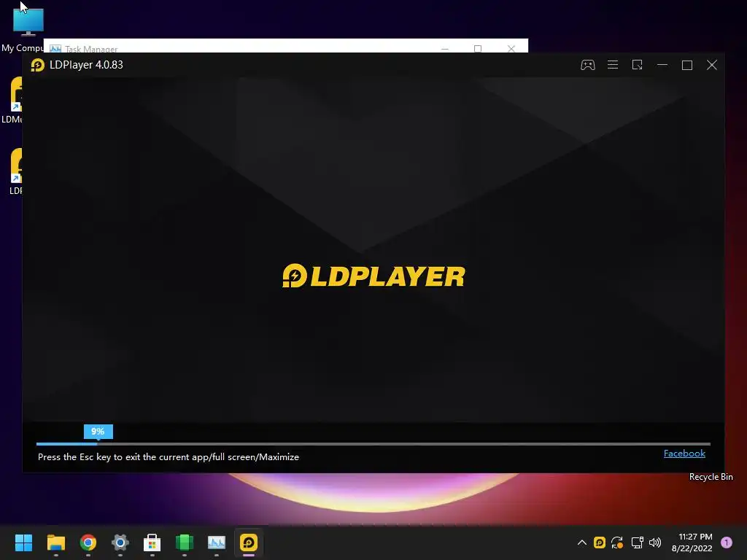Click the Esc key hint text
Viewport: 747px width, 560px height.
pos(169,456)
